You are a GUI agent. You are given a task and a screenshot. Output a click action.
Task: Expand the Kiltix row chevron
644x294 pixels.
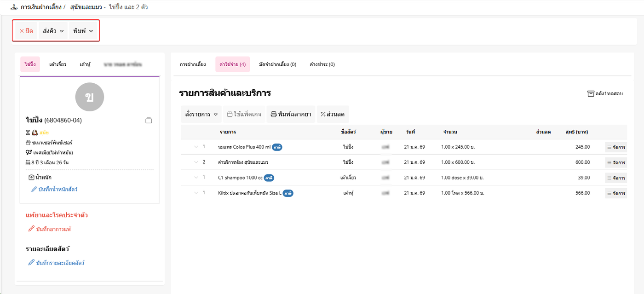pyautogui.click(x=196, y=192)
